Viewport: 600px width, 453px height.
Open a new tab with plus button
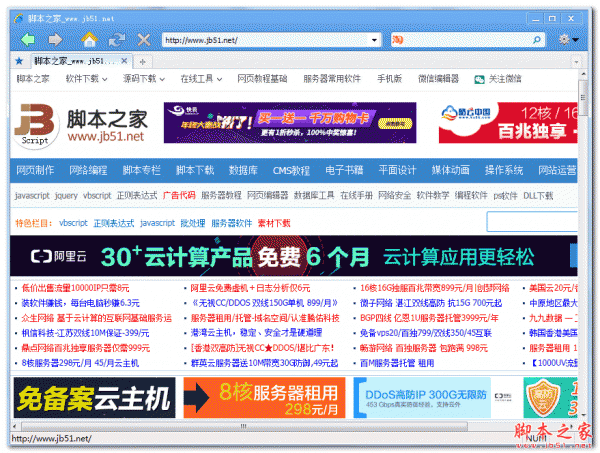point(143,61)
